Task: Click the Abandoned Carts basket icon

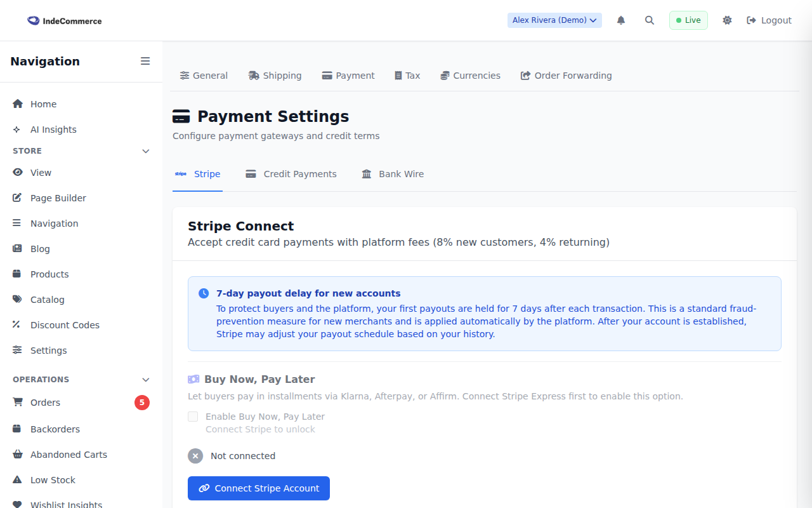Action: click(x=17, y=454)
